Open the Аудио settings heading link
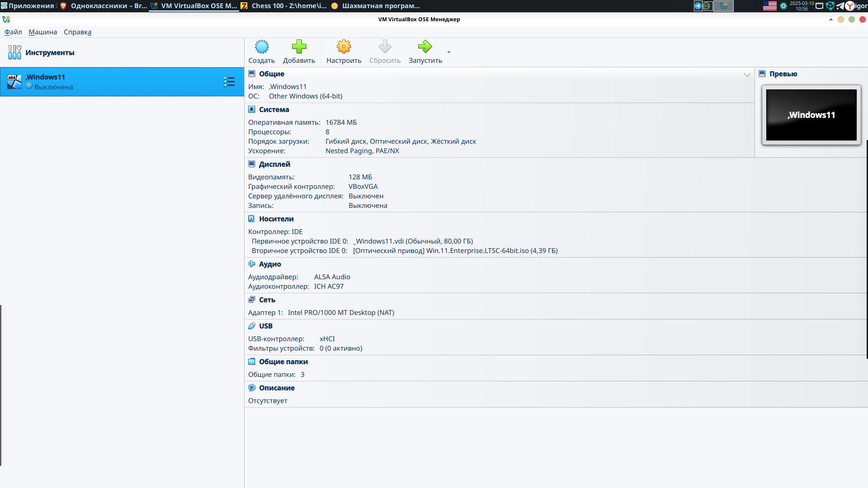Screen dimensions: 868x488 point(270,264)
